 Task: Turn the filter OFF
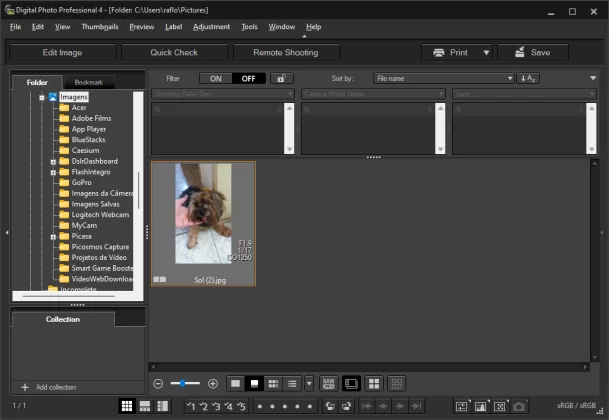coord(249,78)
